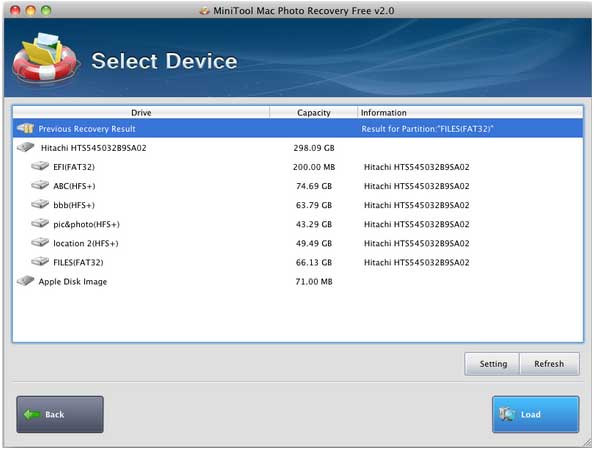The width and height of the screenshot is (596, 451).
Task: Click the lifebuoy app logo in header
Action: pyautogui.click(x=45, y=58)
